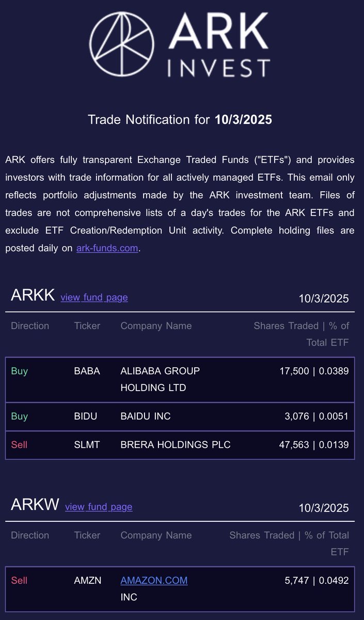Viewport: 364px width, 620px height.
Task: Select the BIDU ticker cell
Action: click(85, 416)
